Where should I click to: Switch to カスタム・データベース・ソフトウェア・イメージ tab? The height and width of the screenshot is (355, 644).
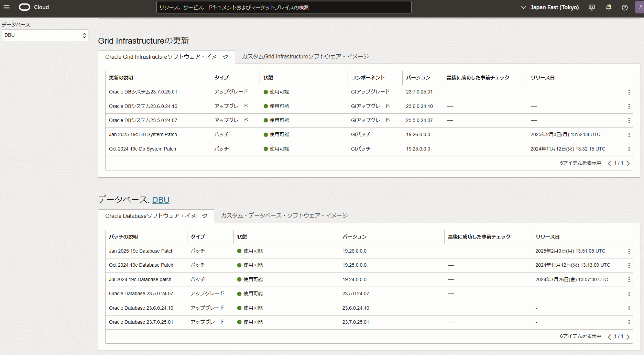pyautogui.click(x=284, y=215)
